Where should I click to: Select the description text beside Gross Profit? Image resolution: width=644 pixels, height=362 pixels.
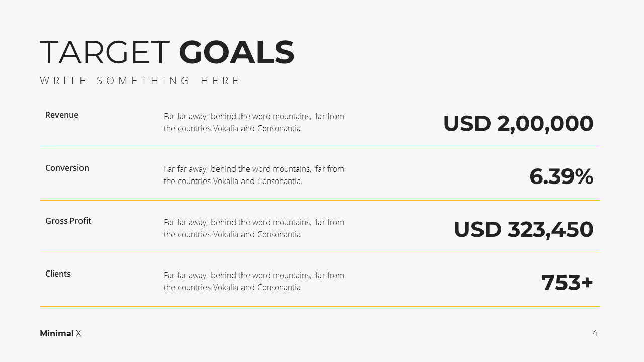click(x=254, y=228)
